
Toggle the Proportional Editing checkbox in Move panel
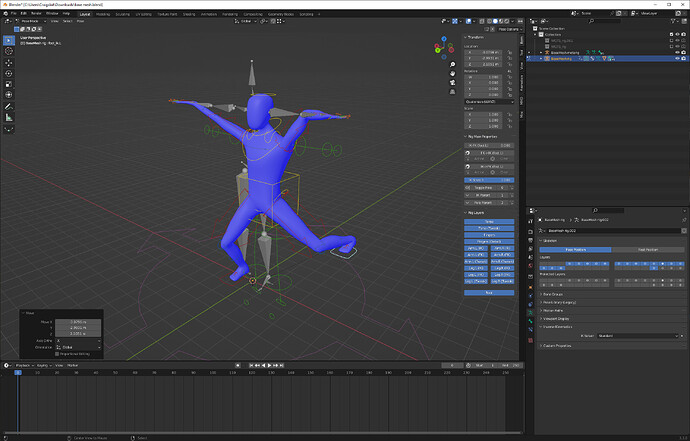pyautogui.click(x=57, y=354)
